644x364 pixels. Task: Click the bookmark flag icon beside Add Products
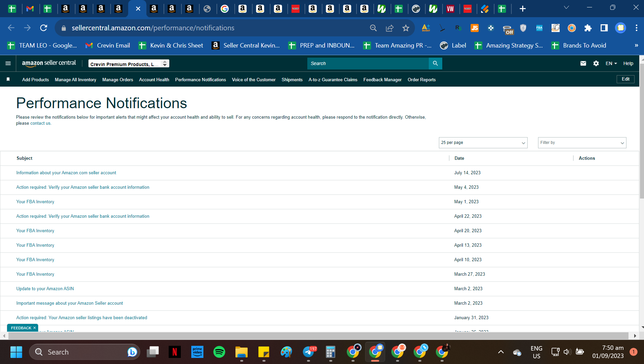8,79
